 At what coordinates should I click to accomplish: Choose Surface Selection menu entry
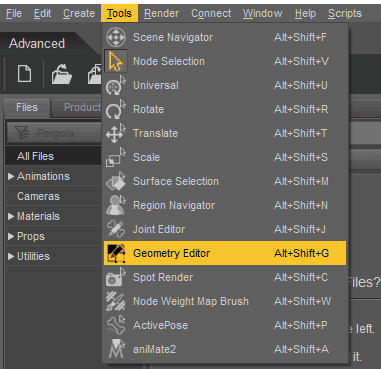pos(225,181)
